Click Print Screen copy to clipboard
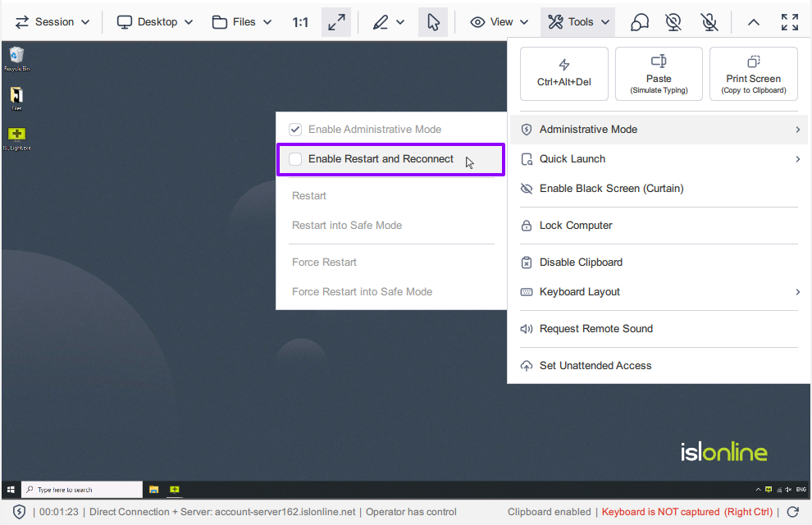This screenshot has width=812, height=525. click(x=754, y=74)
